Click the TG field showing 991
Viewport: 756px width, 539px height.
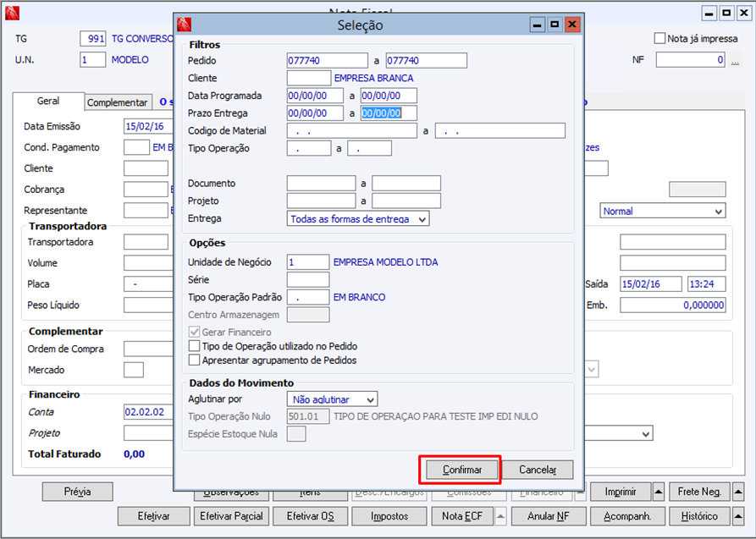point(92,39)
